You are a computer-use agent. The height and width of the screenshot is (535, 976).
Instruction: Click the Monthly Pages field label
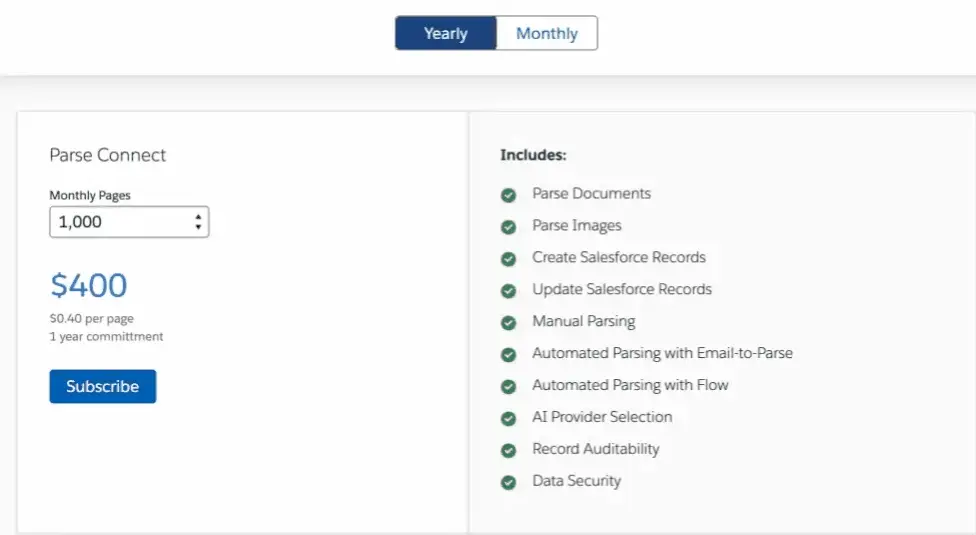click(x=90, y=195)
